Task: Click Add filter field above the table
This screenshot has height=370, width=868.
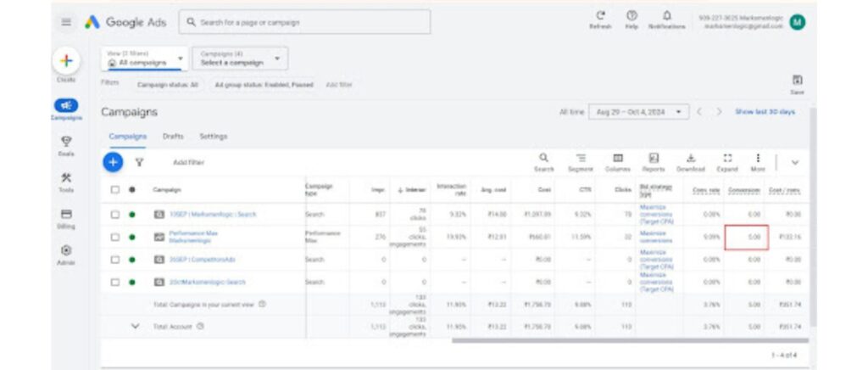Action: [189, 162]
